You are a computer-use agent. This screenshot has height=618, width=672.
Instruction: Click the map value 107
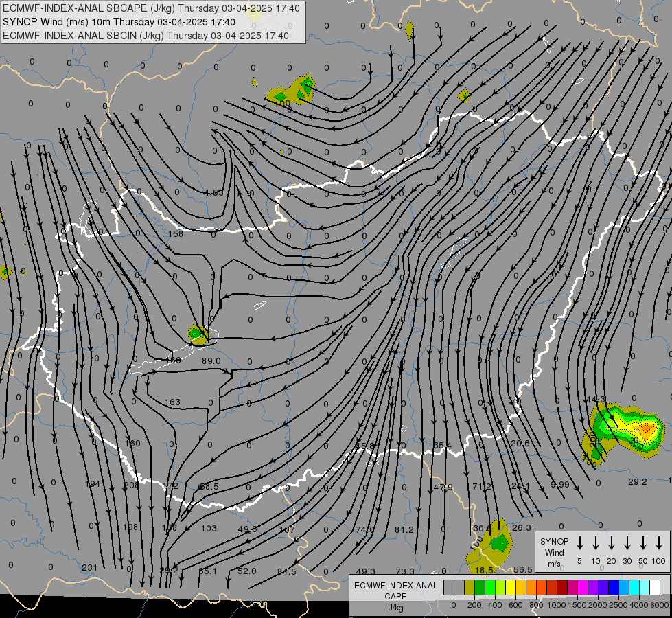(287, 529)
